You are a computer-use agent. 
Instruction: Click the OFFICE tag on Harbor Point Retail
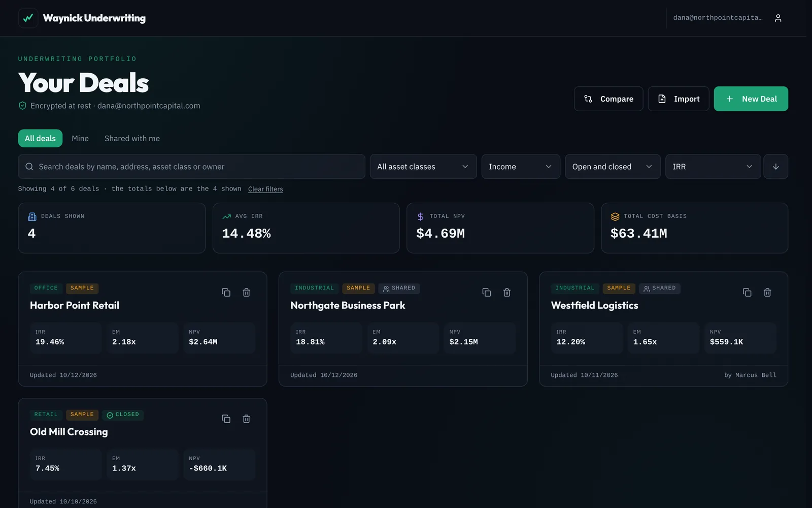tap(46, 288)
